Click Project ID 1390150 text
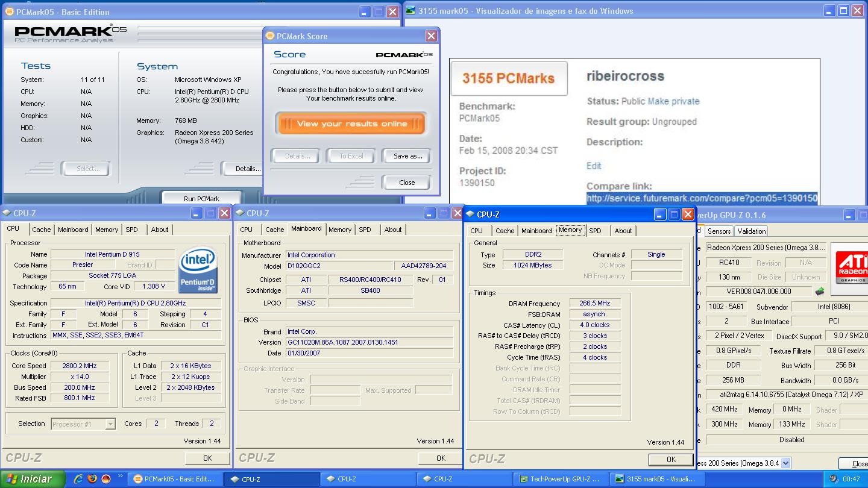The height and width of the screenshot is (488, 868). 477,183
